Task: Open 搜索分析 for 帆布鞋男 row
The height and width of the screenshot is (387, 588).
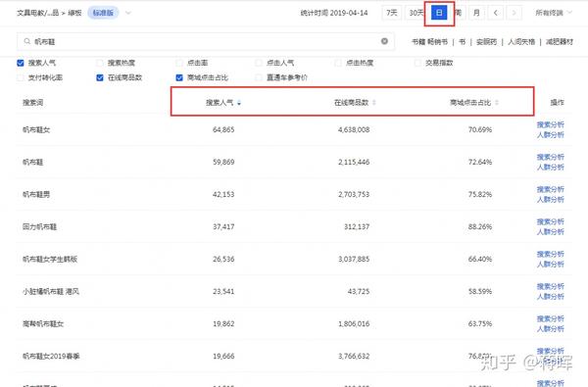Action: click(x=550, y=189)
